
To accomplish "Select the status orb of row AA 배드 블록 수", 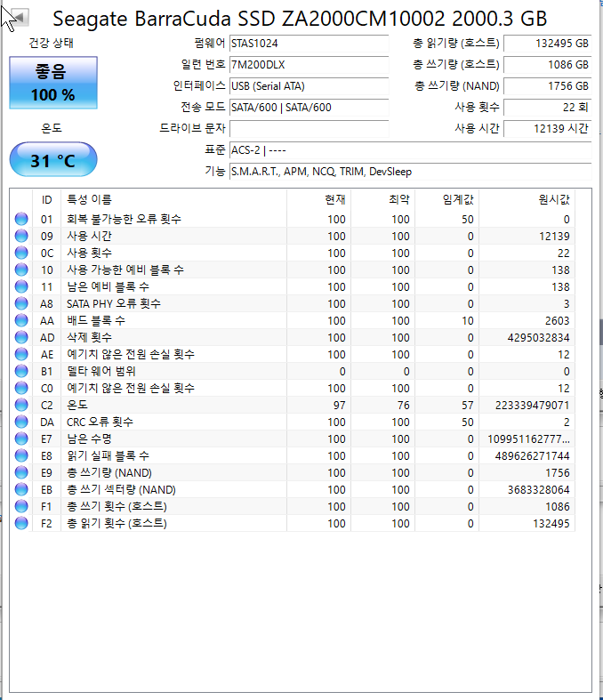I will pos(21,320).
